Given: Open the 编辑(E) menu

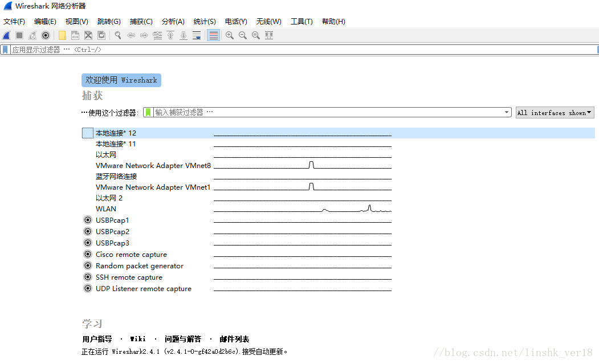Looking at the screenshot, I should click(x=45, y=22).
